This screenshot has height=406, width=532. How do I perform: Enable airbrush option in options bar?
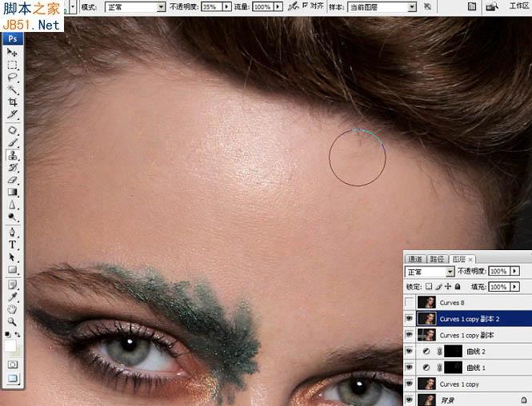point(291,6)
